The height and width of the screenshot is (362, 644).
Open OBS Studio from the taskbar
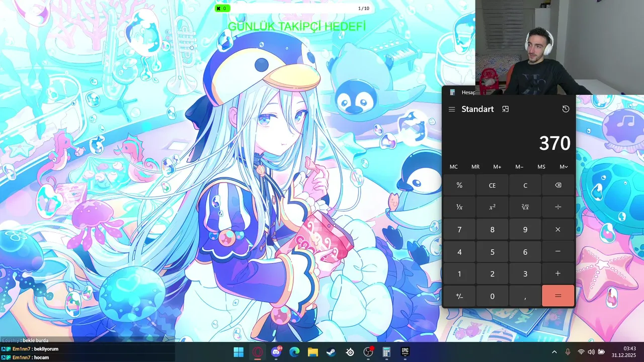(x=368, y=352)
